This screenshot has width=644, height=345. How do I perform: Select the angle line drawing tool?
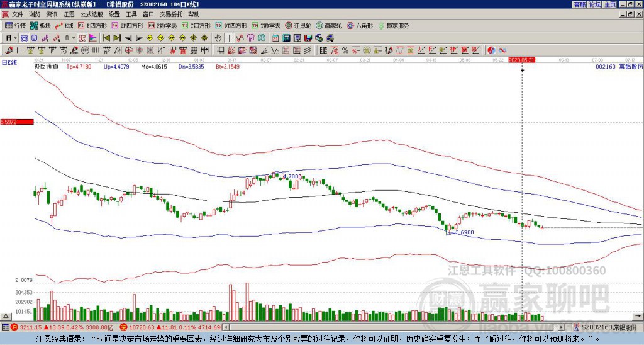(265, 50)
